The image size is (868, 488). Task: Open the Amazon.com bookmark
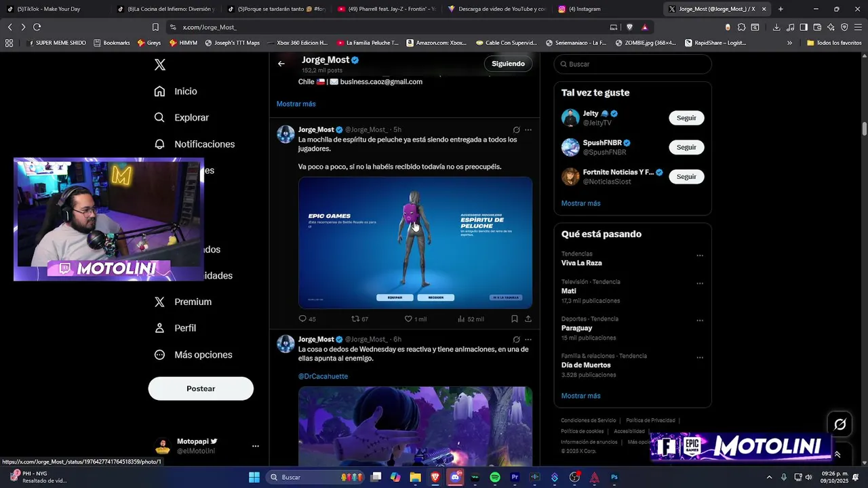(x=437, y=43)
